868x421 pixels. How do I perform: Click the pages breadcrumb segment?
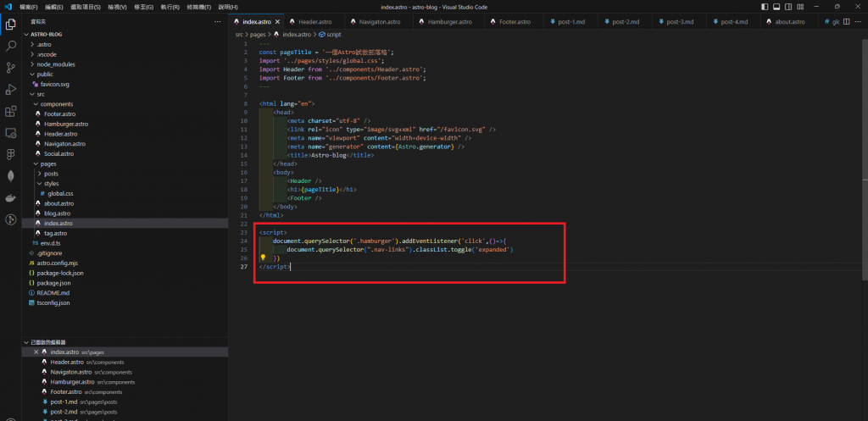(x=258, y=34)
